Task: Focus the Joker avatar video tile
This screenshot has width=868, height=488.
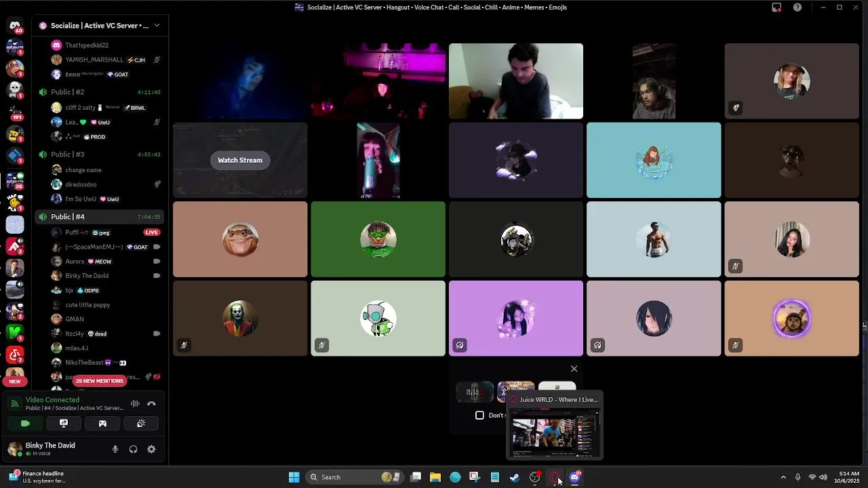Action: pyautogui.click(x=240, y=319)
